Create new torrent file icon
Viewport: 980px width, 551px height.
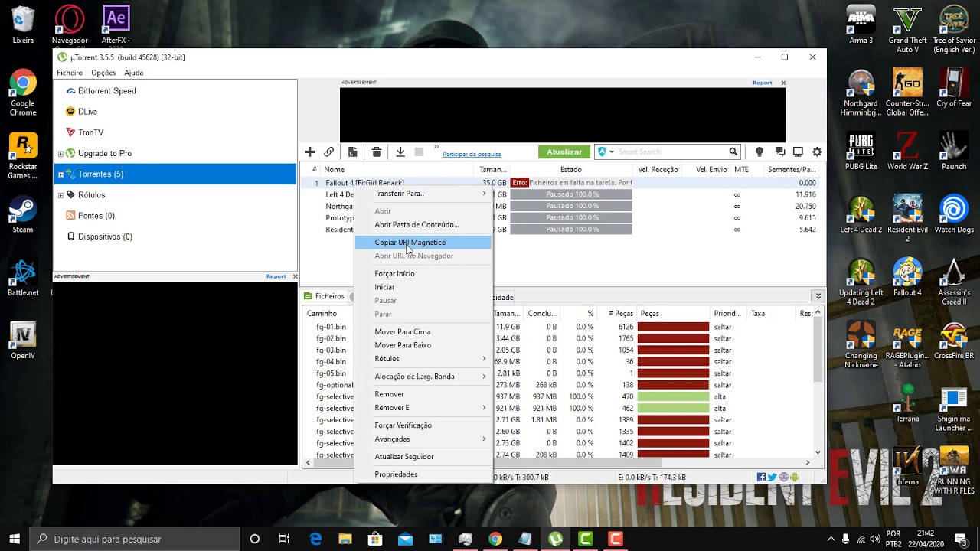pyautogui.click(x=352, y=152)
